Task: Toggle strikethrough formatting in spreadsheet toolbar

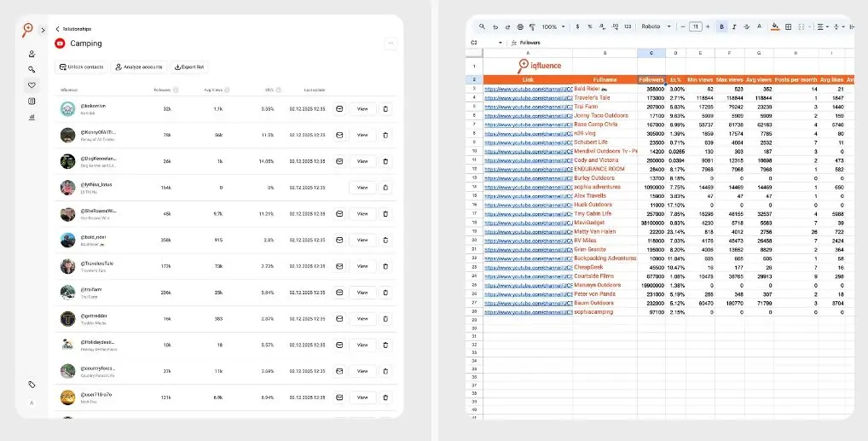Action: coord(747,26)
